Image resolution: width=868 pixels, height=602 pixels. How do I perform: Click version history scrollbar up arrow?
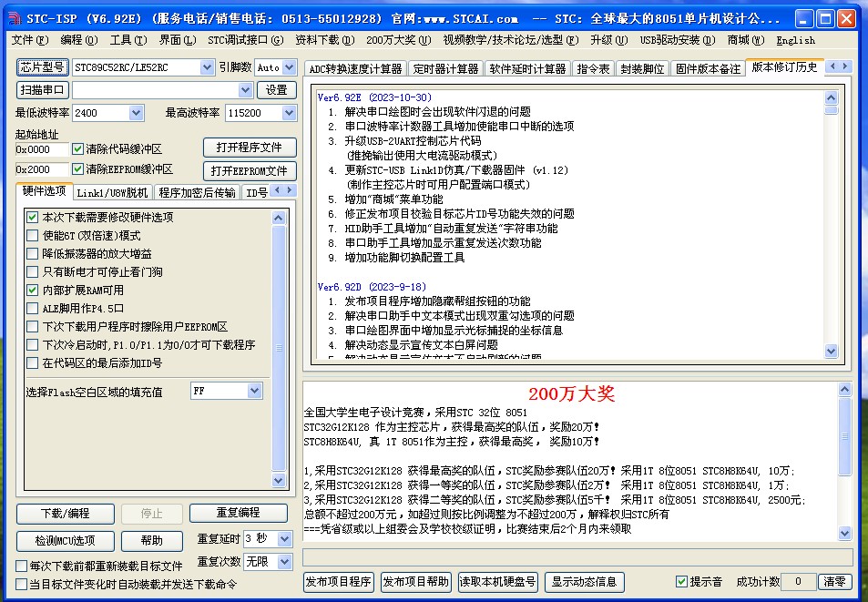(x=831, y=98)
